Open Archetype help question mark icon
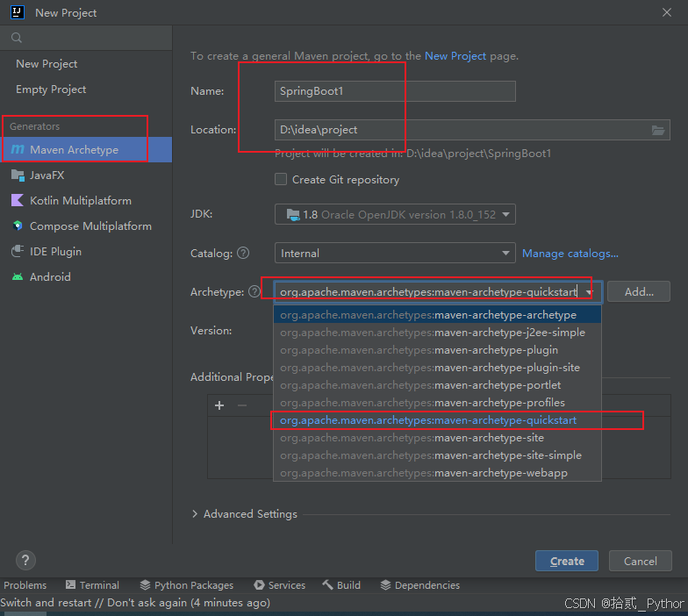Image resolution: width=688 pixels, height=616 pixels. [254, 291]
